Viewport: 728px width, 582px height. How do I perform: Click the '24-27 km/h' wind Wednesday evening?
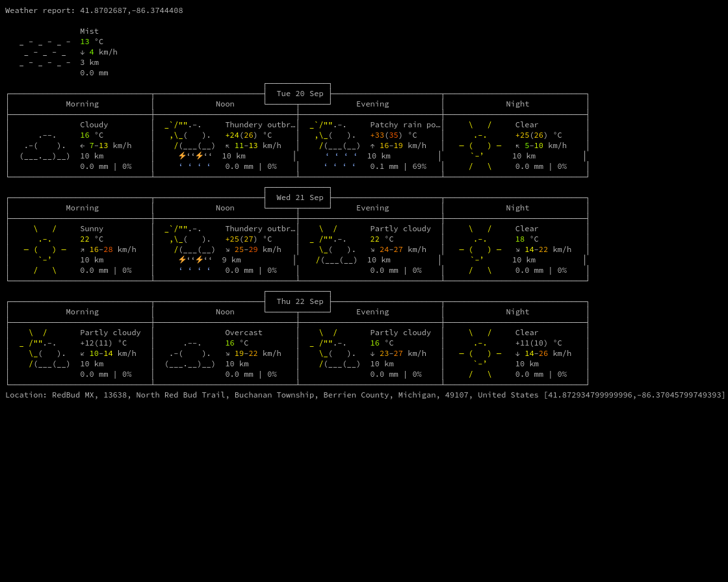click(398, 249)
